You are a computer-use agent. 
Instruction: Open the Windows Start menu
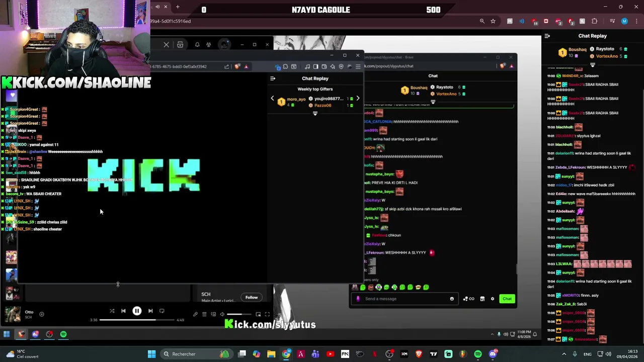coord(151,354)
